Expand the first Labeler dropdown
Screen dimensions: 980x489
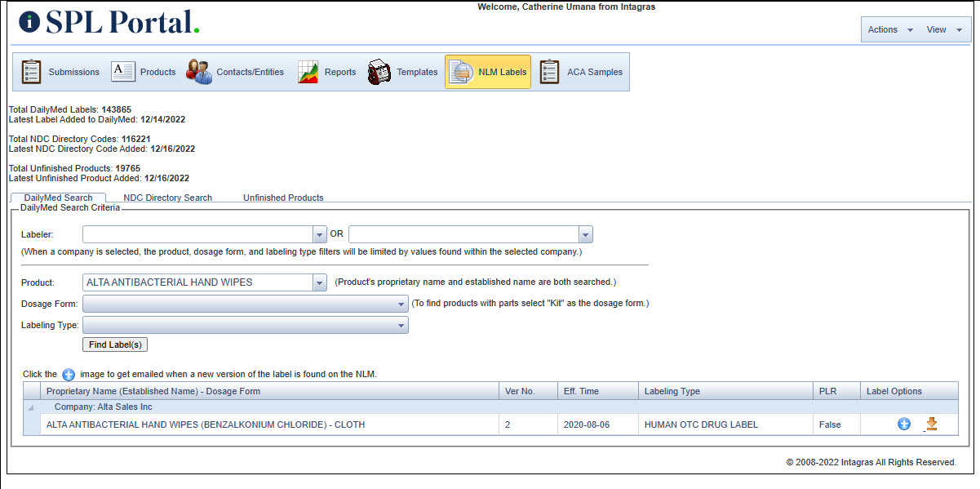319,234
